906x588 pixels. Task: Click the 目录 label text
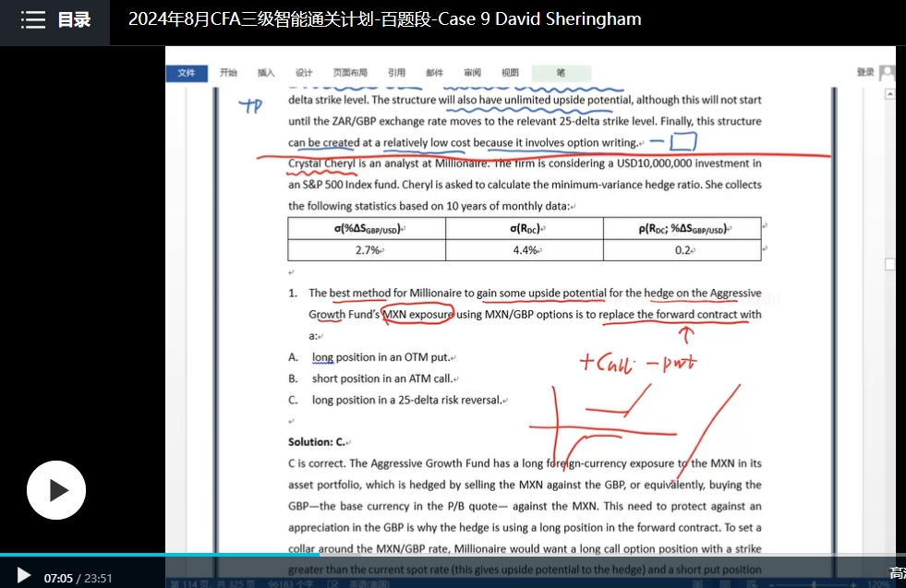coord(75,19)
